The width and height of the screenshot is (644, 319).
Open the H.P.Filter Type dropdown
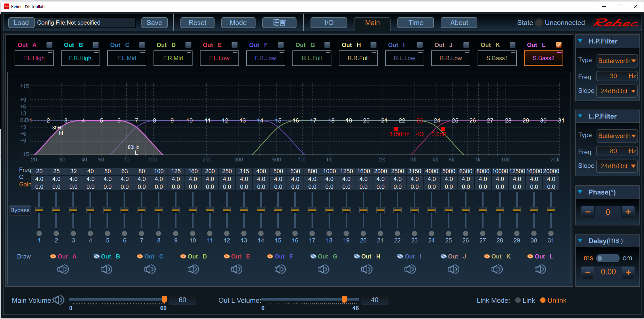pos(617,61)
